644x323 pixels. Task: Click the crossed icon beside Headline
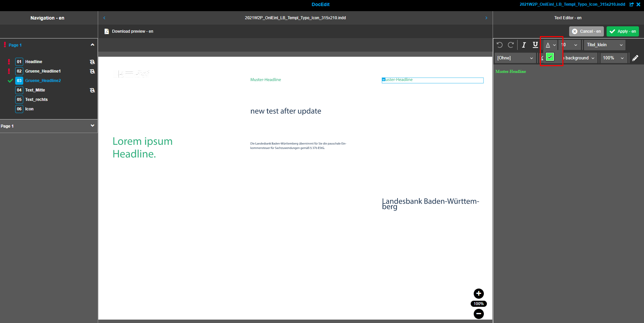point(92,62)
